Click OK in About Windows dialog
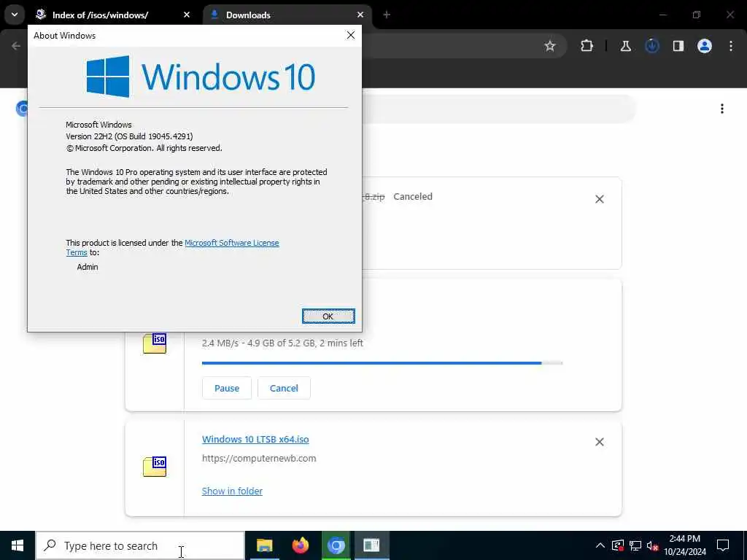The height and width of the screenshot is (560, 747). coord(328,316)
